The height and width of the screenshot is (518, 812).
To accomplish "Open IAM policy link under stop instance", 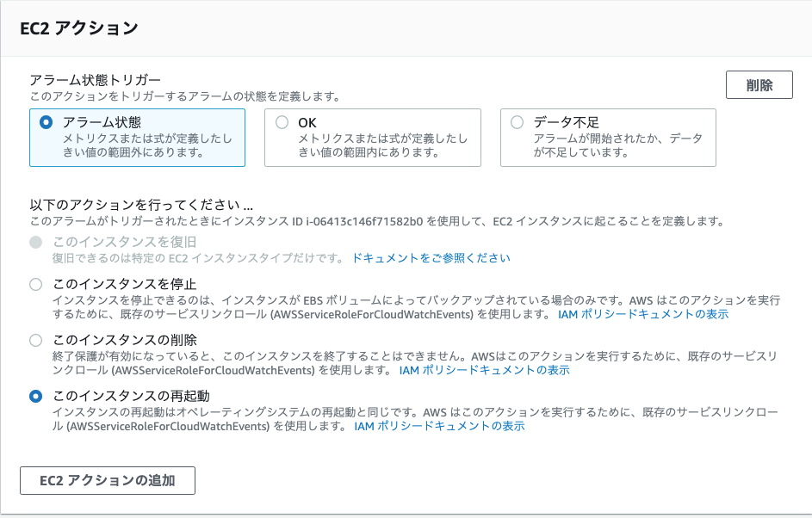I will click(x=643, y=314).
